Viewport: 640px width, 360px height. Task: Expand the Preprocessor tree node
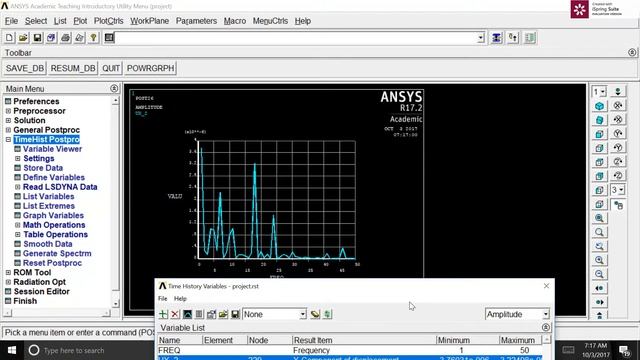[x=8, y=111]
